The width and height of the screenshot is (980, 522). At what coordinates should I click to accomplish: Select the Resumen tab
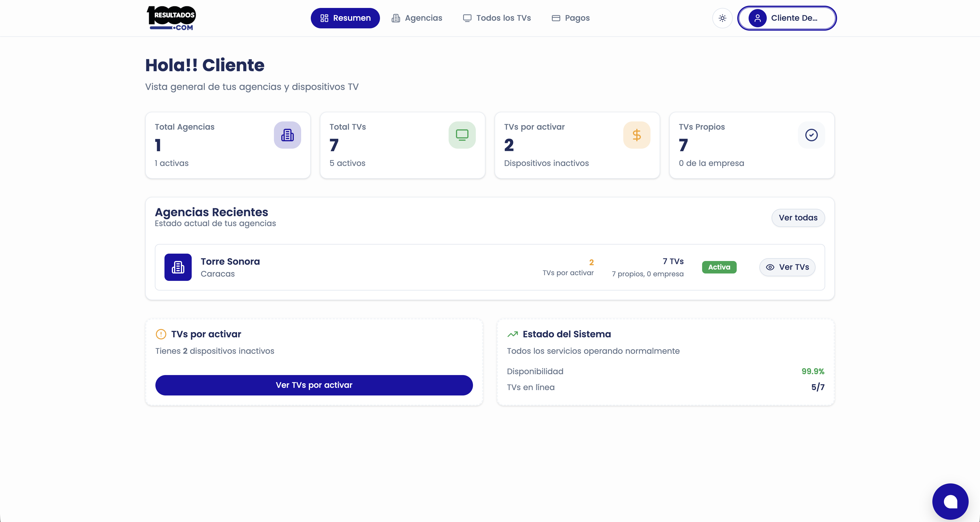pyautogui.click(x=345, y=18)
